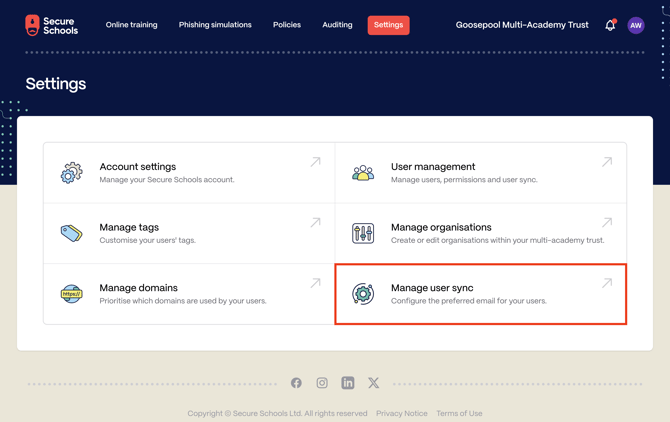Click 'Configure the preferred email for your users.' text
The image size is (670, 422).
(x=469, y=301)
